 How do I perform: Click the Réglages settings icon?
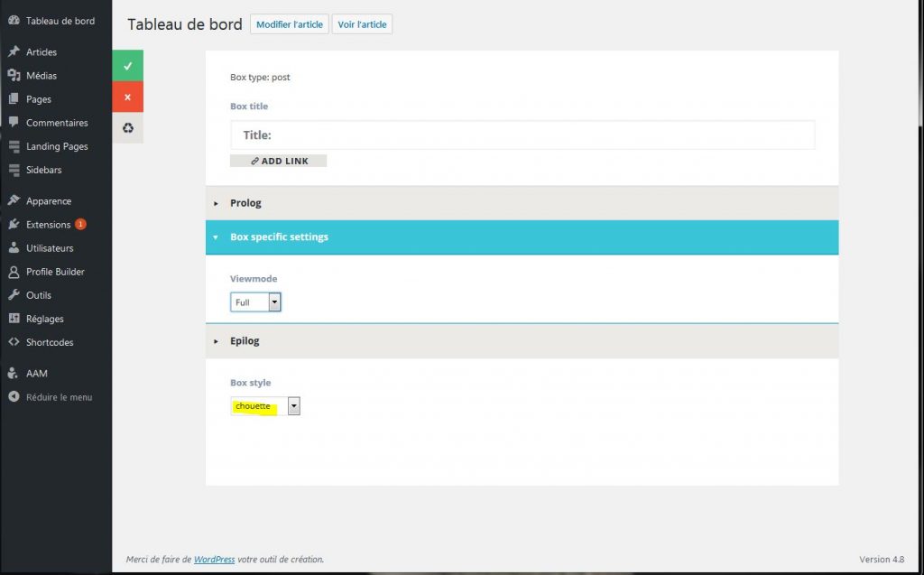click(x=14, y=319)
